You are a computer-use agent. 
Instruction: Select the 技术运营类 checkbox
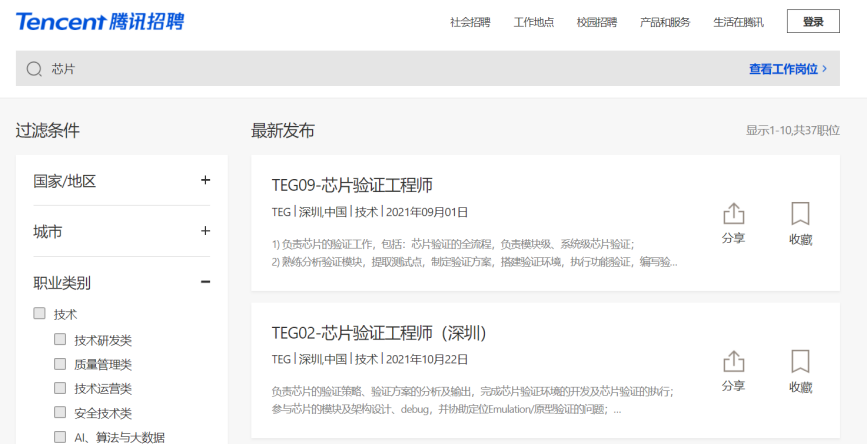[60, 388]
